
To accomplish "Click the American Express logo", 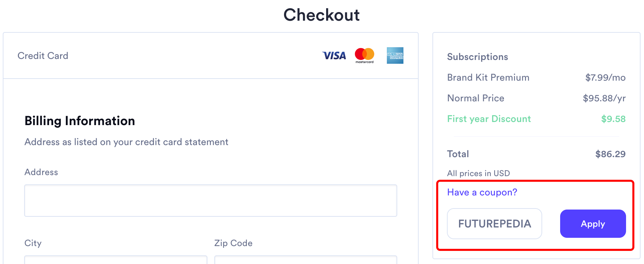I will point(395,55).
